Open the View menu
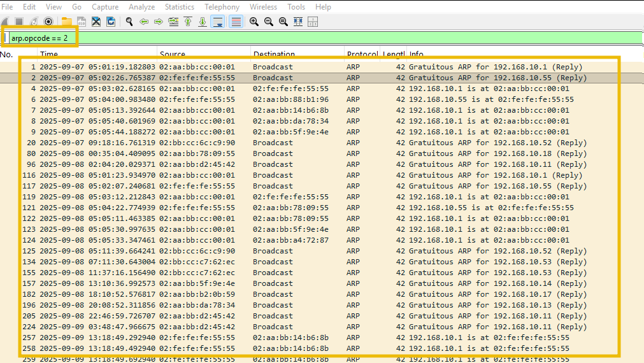 coord(54,7)
